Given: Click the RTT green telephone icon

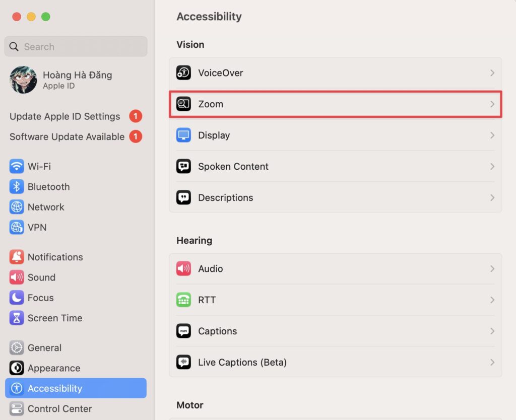Looking at the screenshot, I should [183, 300].
